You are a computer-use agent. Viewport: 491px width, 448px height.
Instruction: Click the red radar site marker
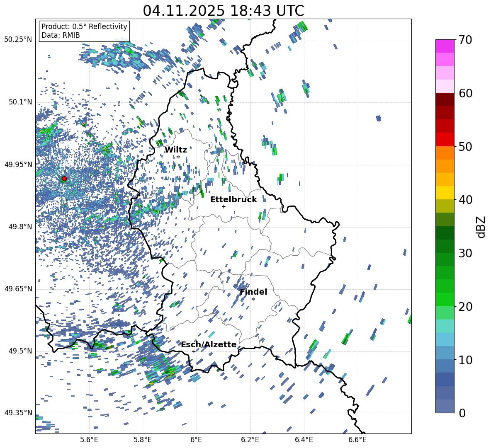(x=64, y=179)
